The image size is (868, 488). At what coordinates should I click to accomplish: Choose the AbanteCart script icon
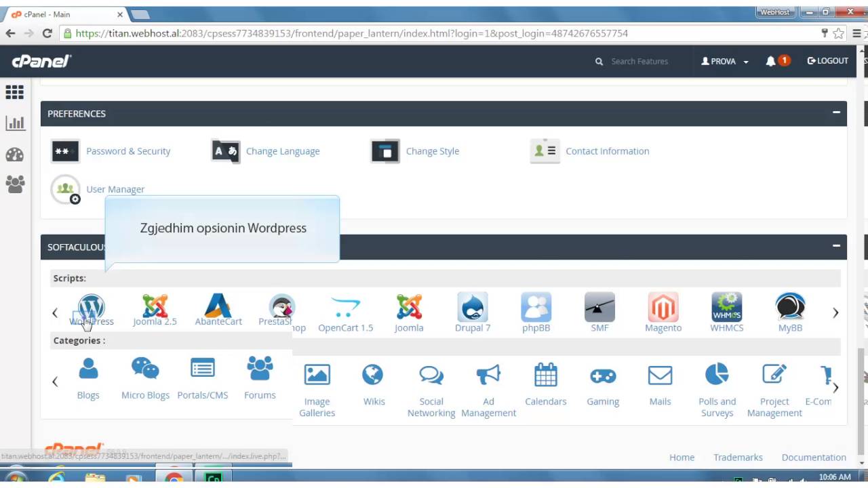(218, 306)
